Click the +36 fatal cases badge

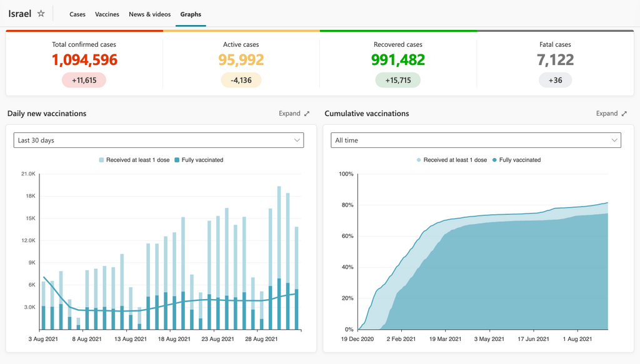(555, 80)
